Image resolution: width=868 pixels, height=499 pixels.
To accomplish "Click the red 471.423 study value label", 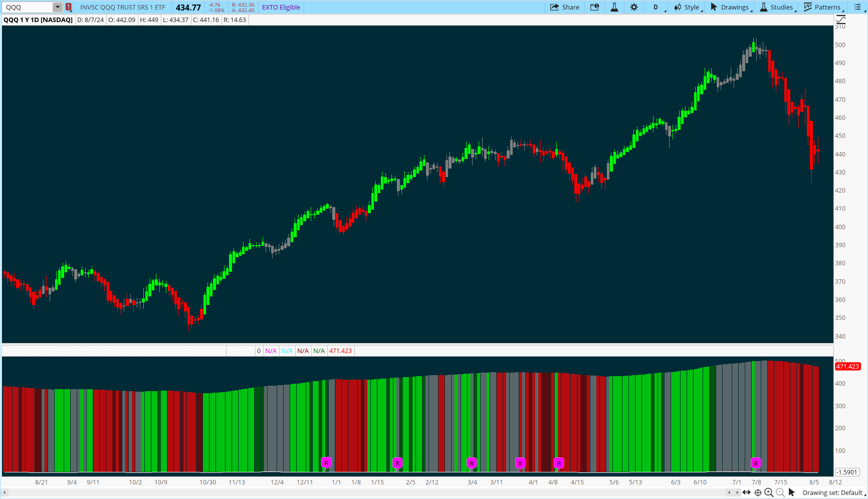I will click(x=341, y=351).
